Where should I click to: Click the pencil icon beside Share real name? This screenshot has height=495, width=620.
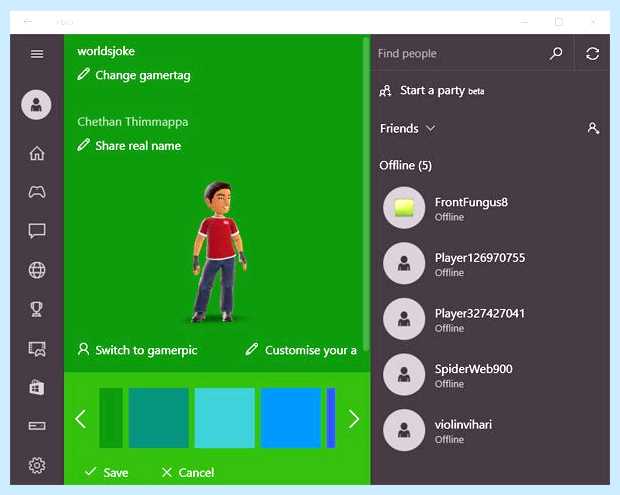coord(83,145)
